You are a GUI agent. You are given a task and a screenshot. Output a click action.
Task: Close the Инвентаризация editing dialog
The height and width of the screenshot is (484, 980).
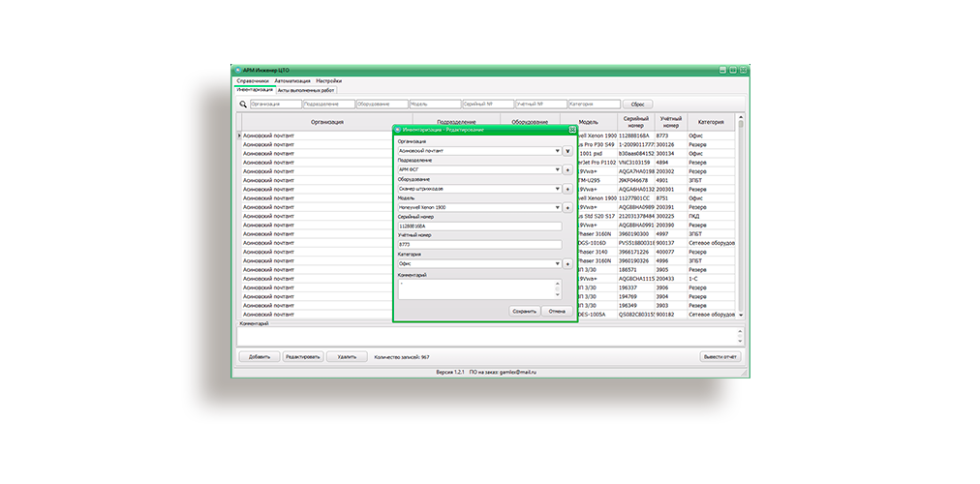[x=572, y=129]
